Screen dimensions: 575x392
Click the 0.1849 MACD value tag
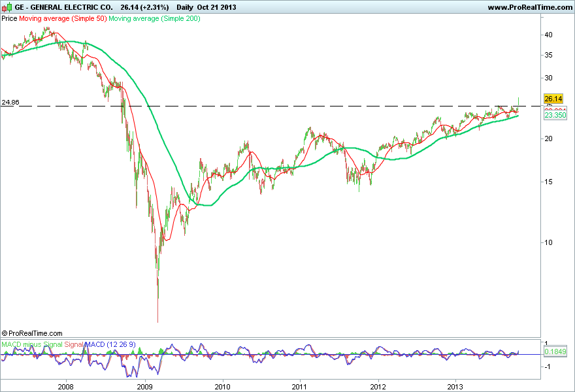555,351
